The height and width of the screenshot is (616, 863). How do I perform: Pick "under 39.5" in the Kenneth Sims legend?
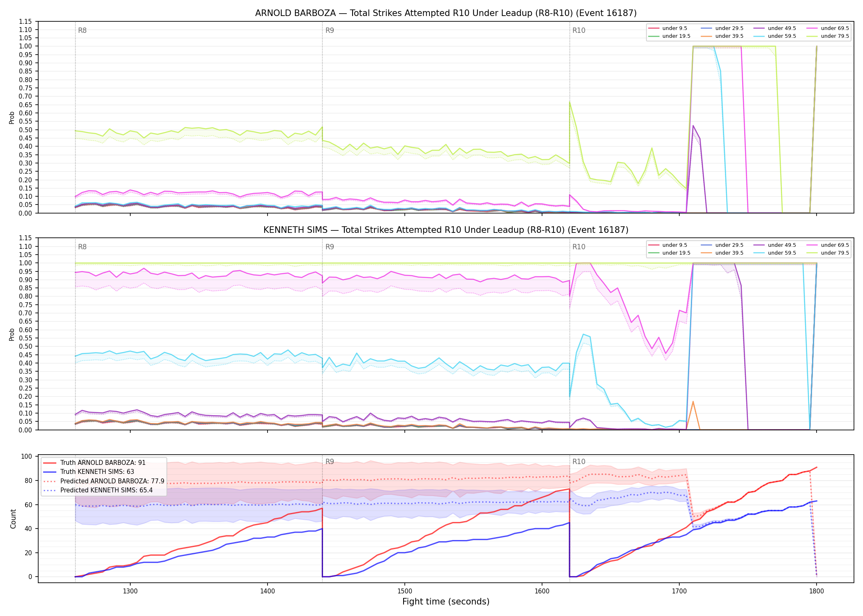pyautogui.click(x=722, y=253)
